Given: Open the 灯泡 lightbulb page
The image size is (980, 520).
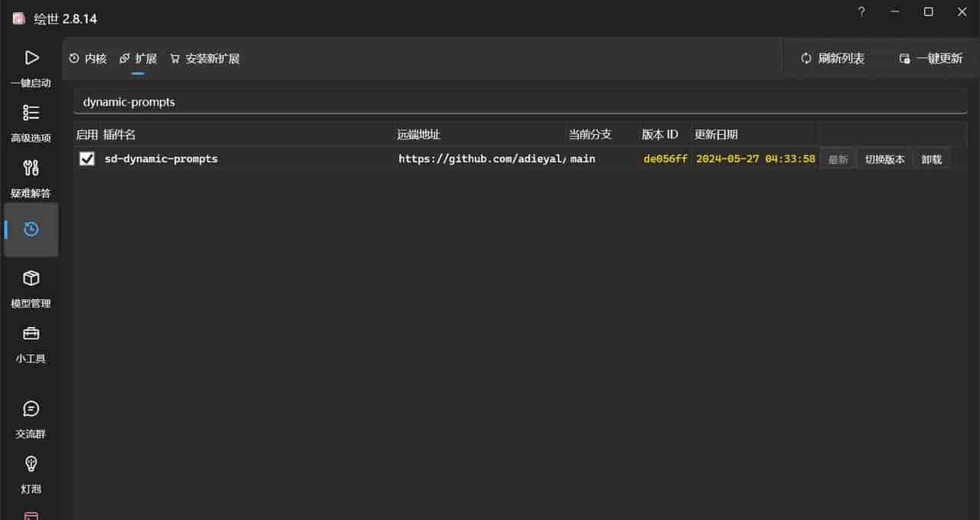Looking at the screenshot, I should pyautogui.click(x=31, y=473).
